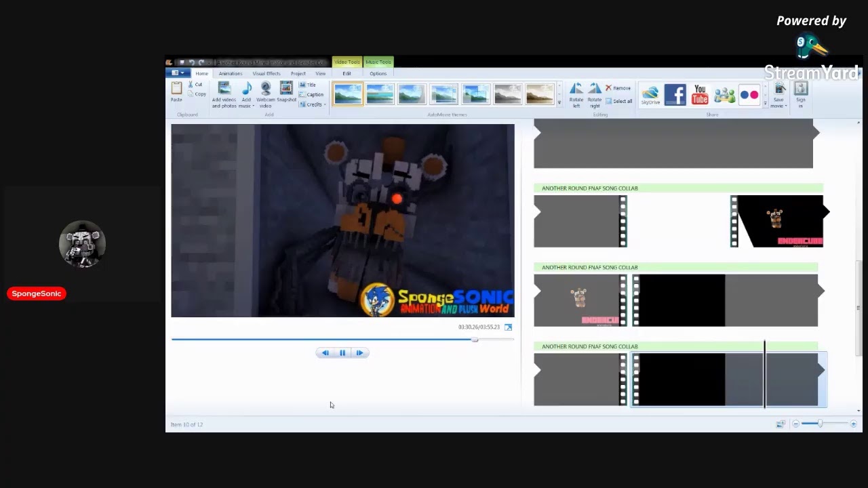Select the second AutoMovie theme thumbnail
This screenshot has width=868, height=488.
pos(380,94)
